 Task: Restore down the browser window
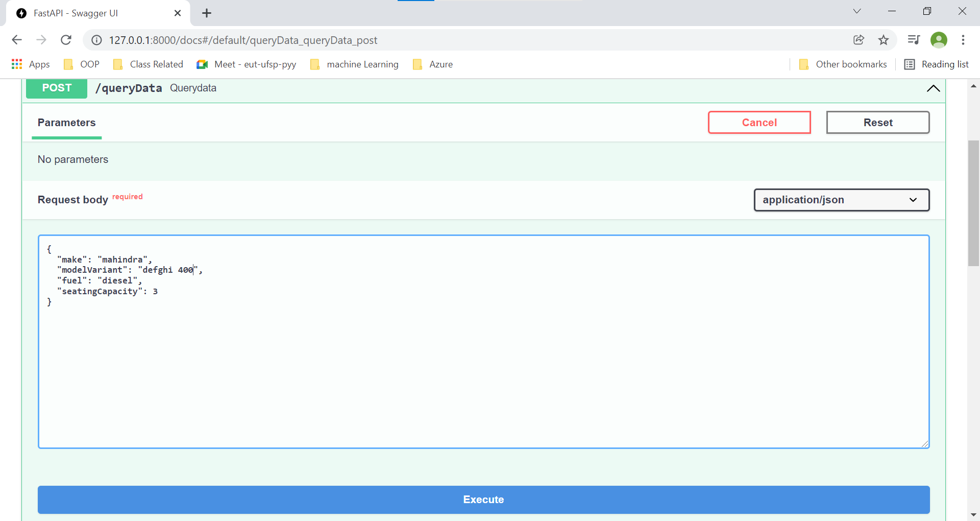(927, 11)
